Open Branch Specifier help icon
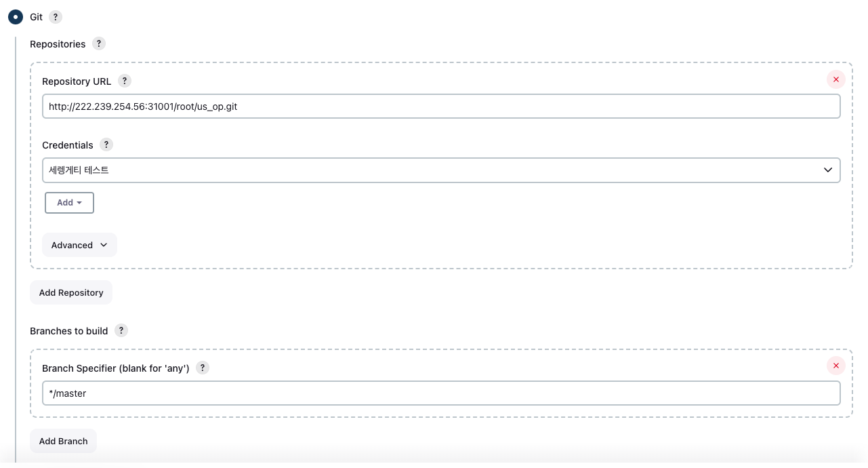Screen dimensions: 868x468 click(202, 368)
